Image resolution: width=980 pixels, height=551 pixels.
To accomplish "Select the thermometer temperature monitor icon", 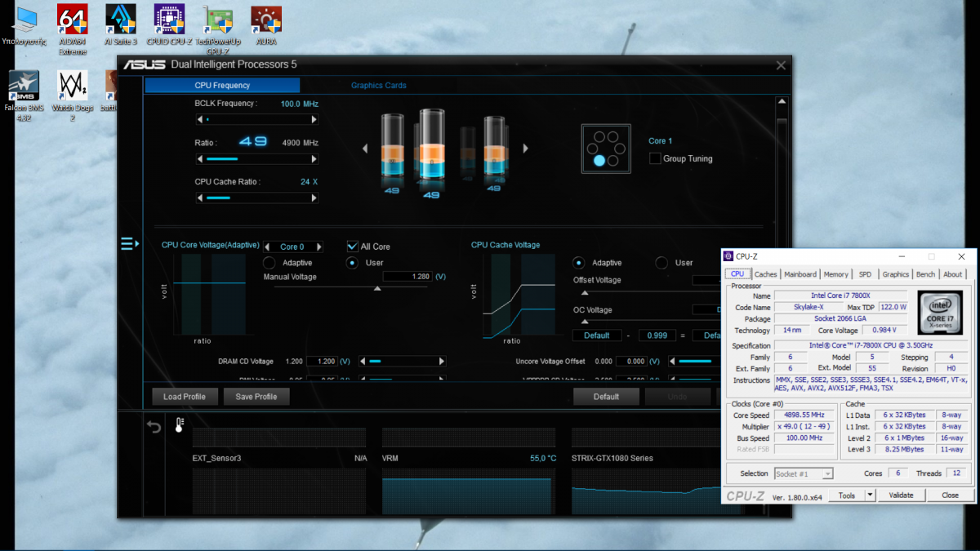I will pyautogui.click(x=180, y=425).
